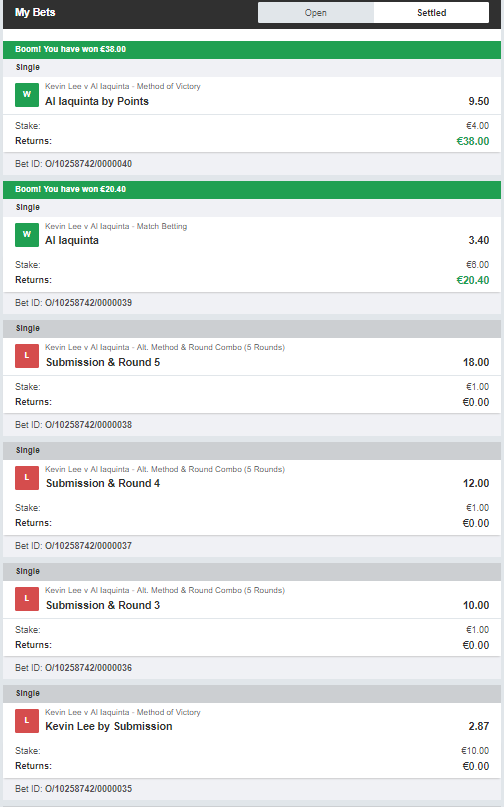504x807 pixels.
Task: Click green W icon for Al Iaquinta match bet
Action: (27, 235)
